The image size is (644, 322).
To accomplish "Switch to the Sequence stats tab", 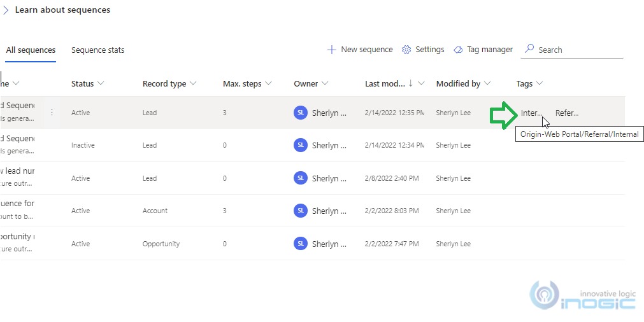I will pyautogui.click(x=97, y=50).
